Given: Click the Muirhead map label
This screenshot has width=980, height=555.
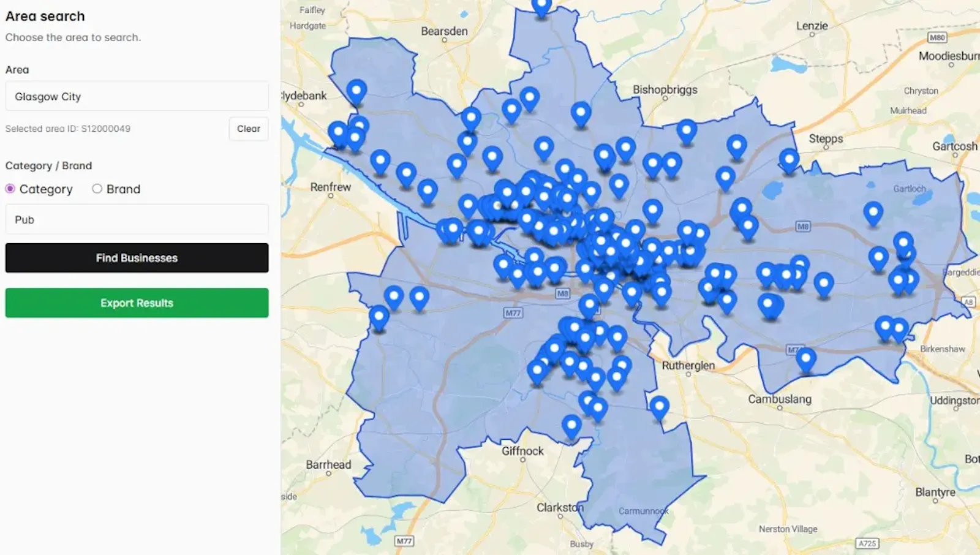Looking at the screenshot, I should pos(908,110).
